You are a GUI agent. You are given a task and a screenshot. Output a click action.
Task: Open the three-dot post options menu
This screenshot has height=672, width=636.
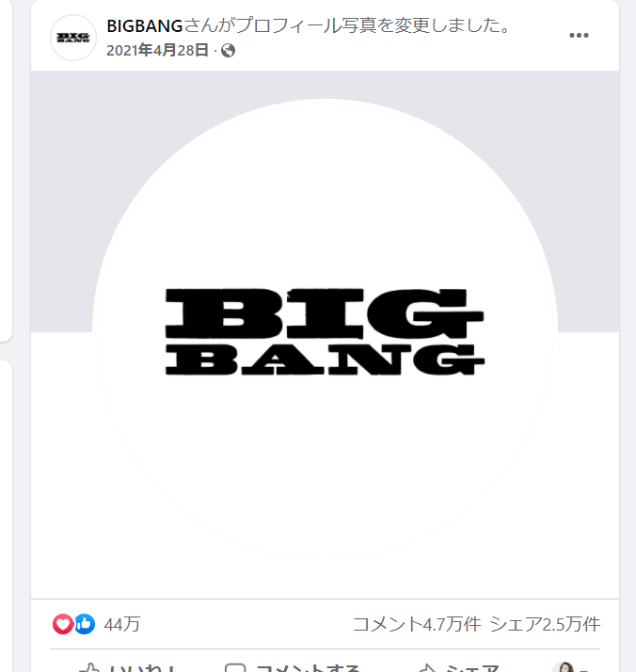click(x=579, y=36)
